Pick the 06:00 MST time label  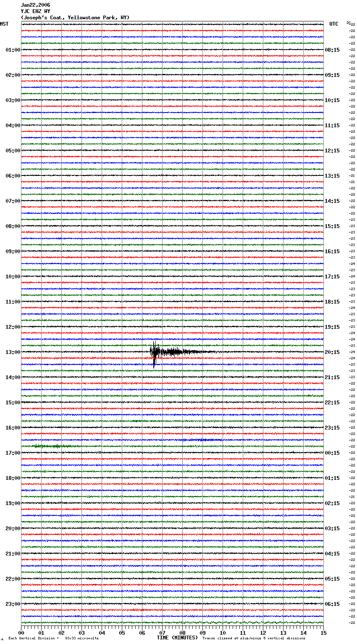(x=13, y=176)
